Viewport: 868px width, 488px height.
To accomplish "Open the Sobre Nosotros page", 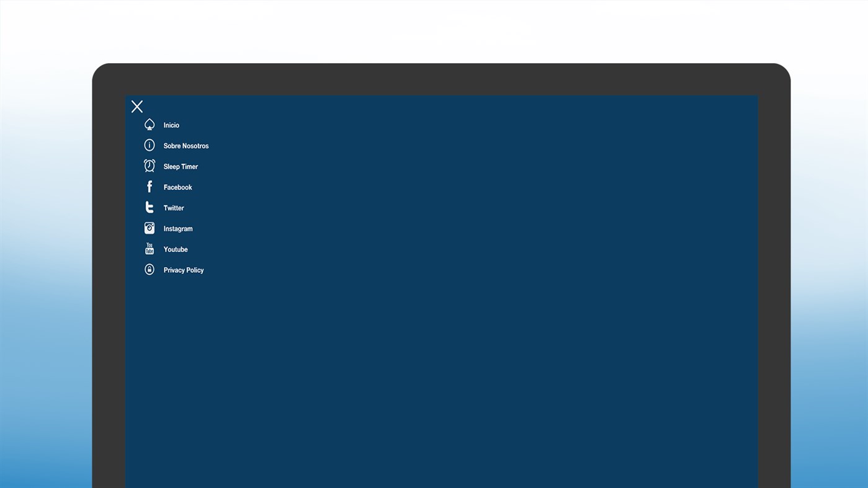I will [186, 146].
